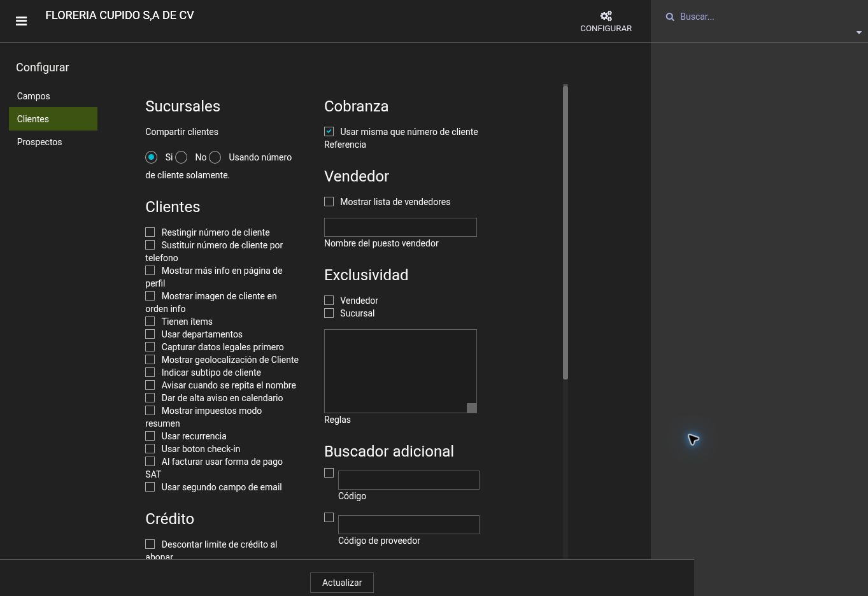The height and width of the screenshot is (596, 868).
Task: Enable Mostrar lista de vendedores
Action: [x=329, y=202]
